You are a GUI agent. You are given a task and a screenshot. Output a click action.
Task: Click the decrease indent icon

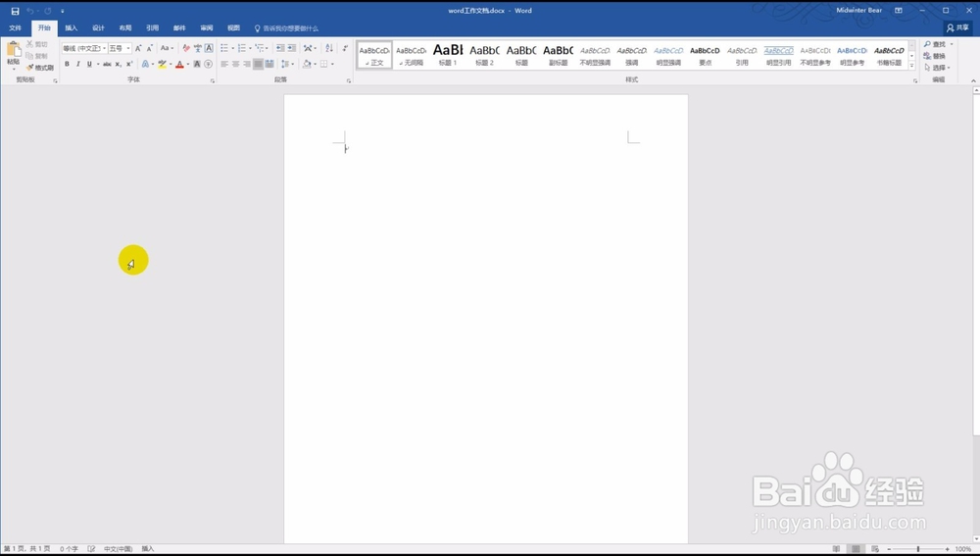280,48
